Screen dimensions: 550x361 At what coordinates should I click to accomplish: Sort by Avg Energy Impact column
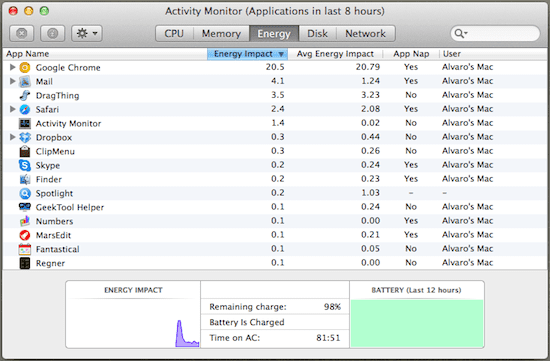pyautogui.click(x=335, y=54)
